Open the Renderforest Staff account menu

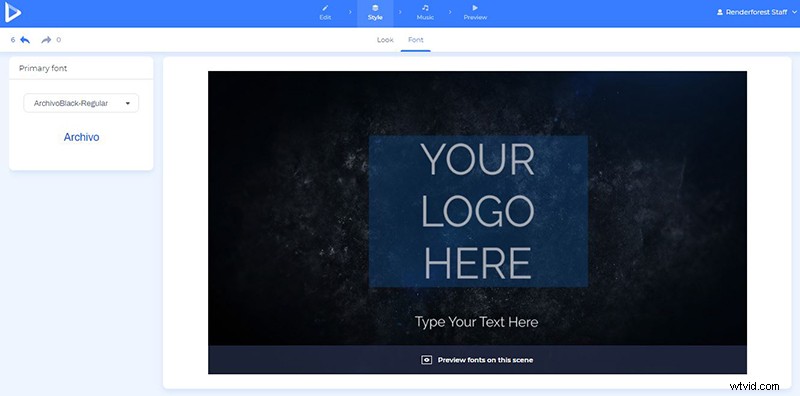click(756, 12)
